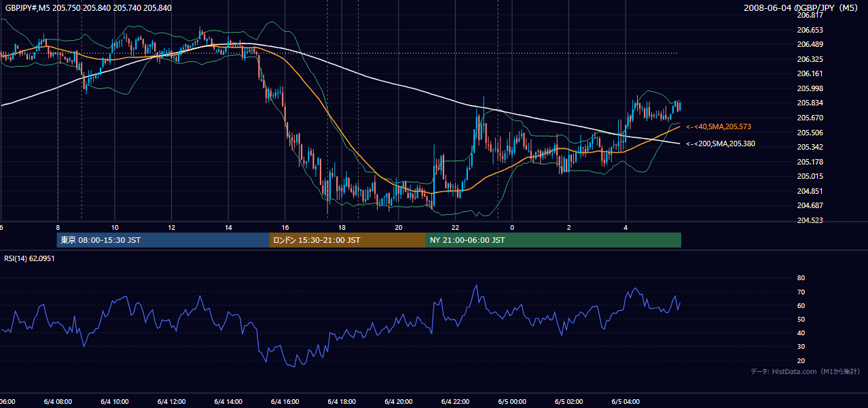Click the 6/4 14:00 time axis label
868x408 pixels.
point(228,401)
